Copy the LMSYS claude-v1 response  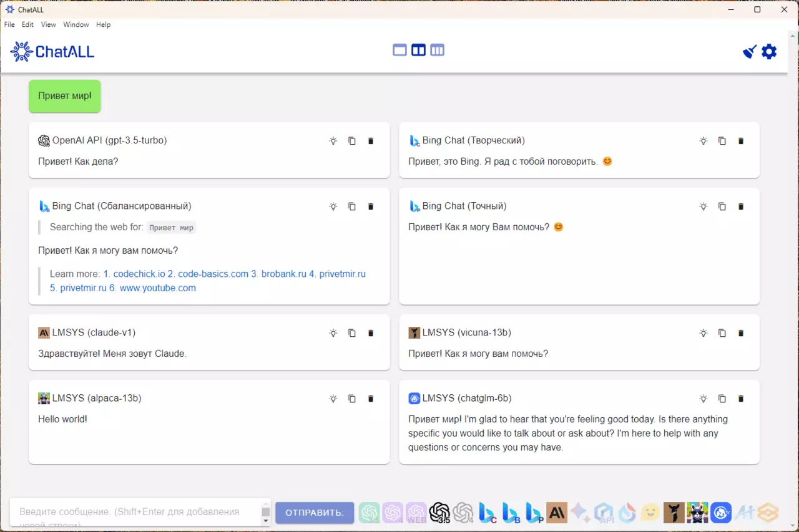(x=352, y=333)
